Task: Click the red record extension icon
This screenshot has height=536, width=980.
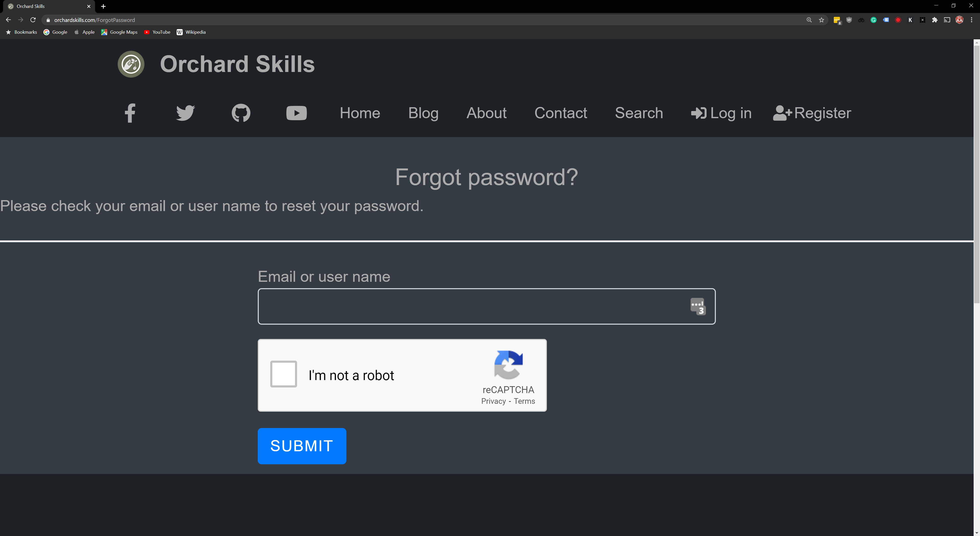Action: click(x=898, y=20)
